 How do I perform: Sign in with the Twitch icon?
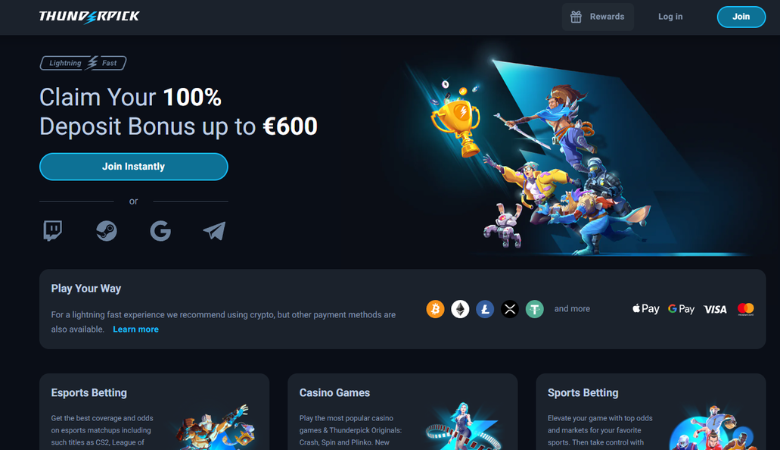53,231
